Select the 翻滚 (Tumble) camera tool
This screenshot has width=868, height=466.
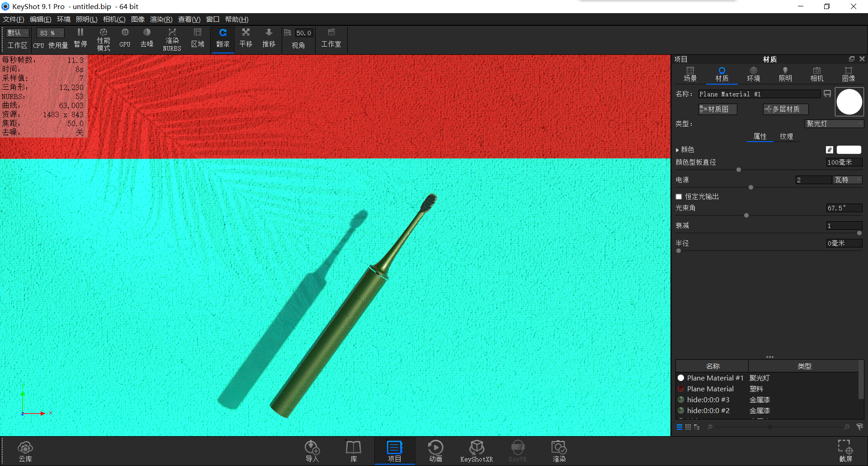click(x=222, y=39)
